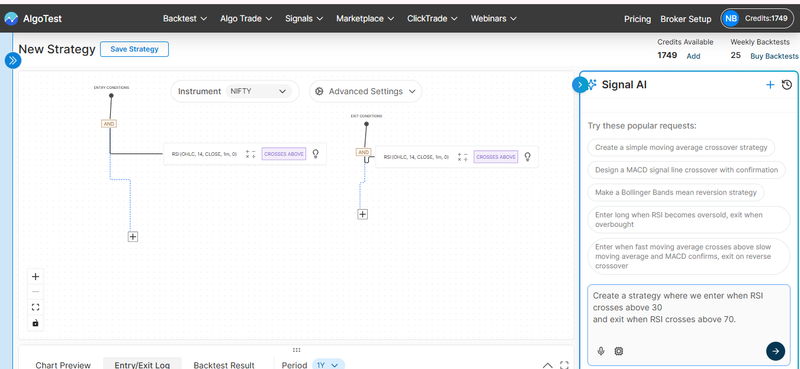Select MACD signal line crossover suggestion
The height and width of the screenshot is (369, 800).
686,170
